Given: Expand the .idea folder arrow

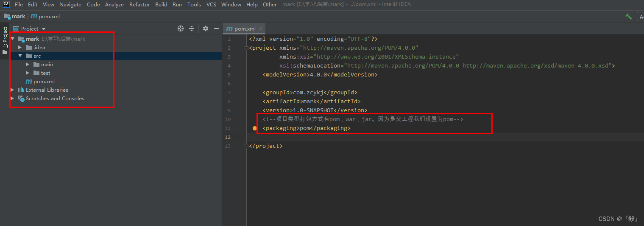Looking at the screenshot, I should [x=20, y=47].
